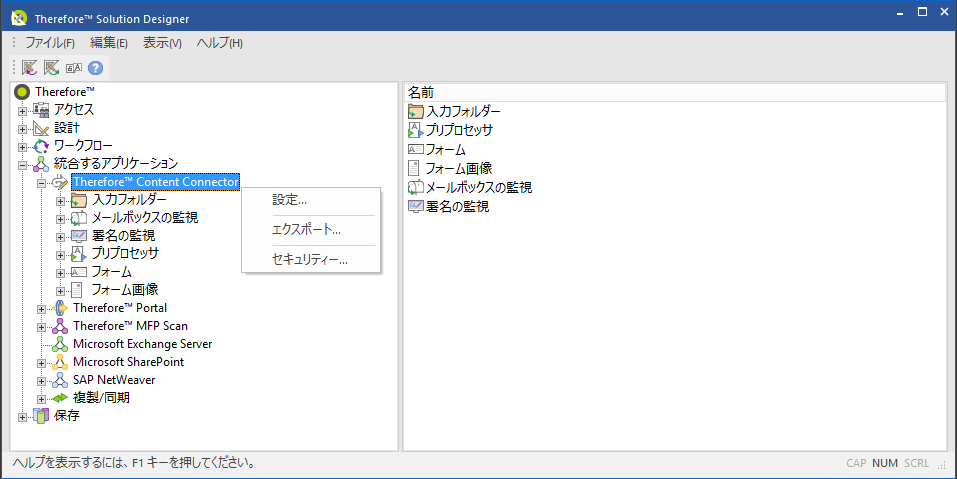Open help via the blue question mark icon
Screen dimensions: 957x479
tap(95, 68)
